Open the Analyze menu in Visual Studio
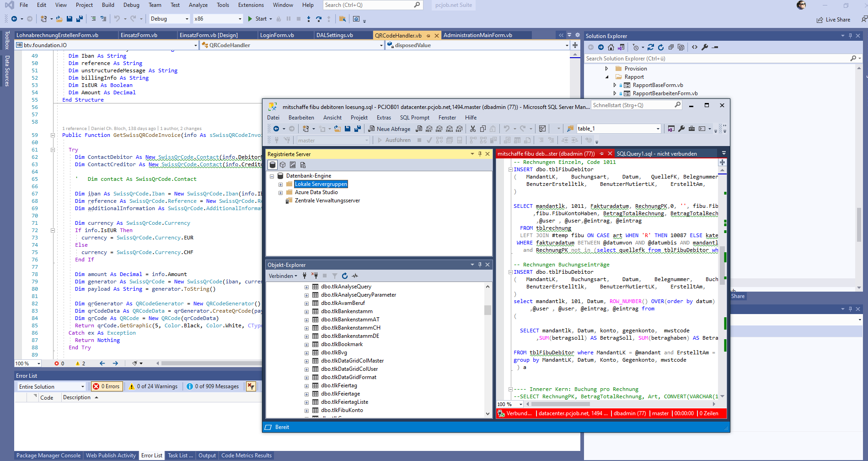The width and height of the screenshot is (868, 461). pyautogui.click(x=198, y=5)
